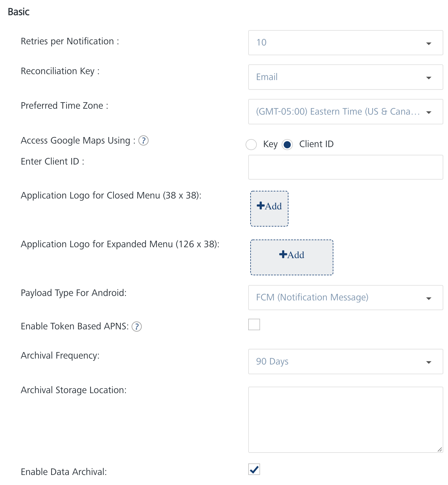Open Retries per Notification dropdown
The height and width of the screenshot is (485, 448).
[x=340, y=43]
